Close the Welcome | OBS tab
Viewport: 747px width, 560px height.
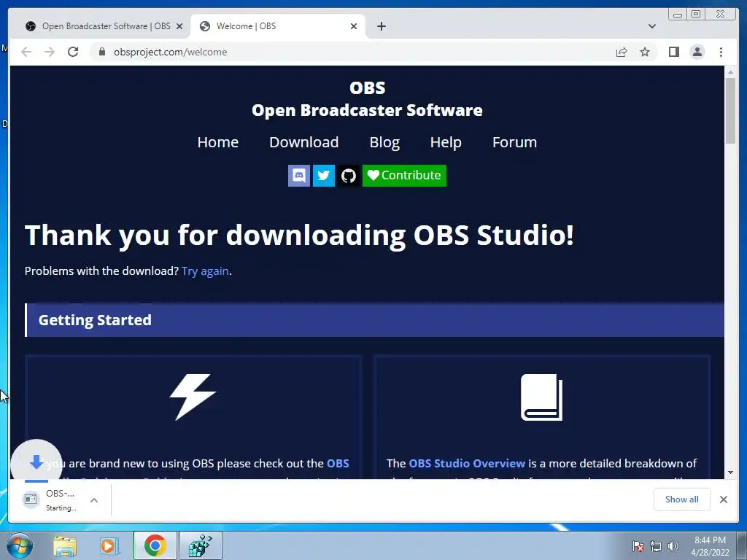click(354, 26)
